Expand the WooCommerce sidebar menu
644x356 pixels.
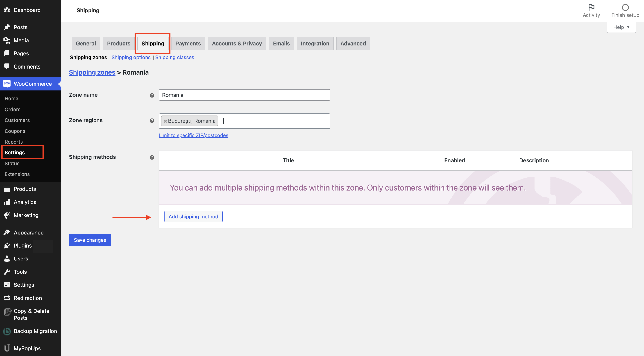pos(32,84)
